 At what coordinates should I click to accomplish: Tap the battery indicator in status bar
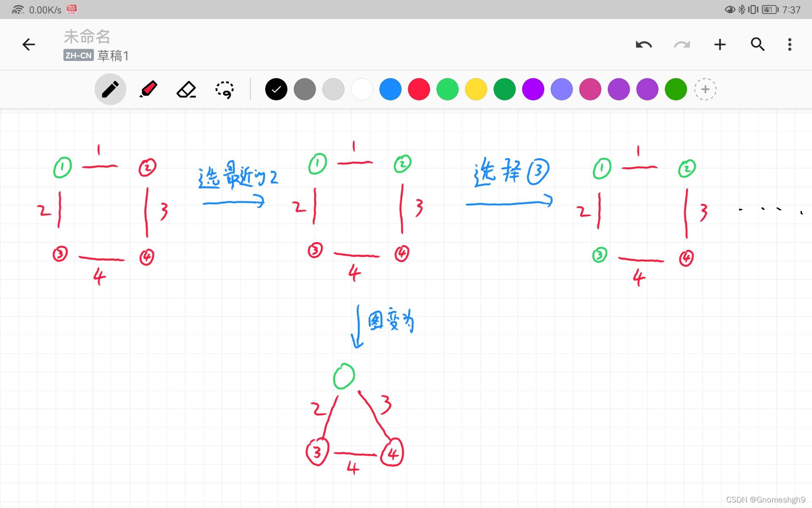[x=770, y=9]
